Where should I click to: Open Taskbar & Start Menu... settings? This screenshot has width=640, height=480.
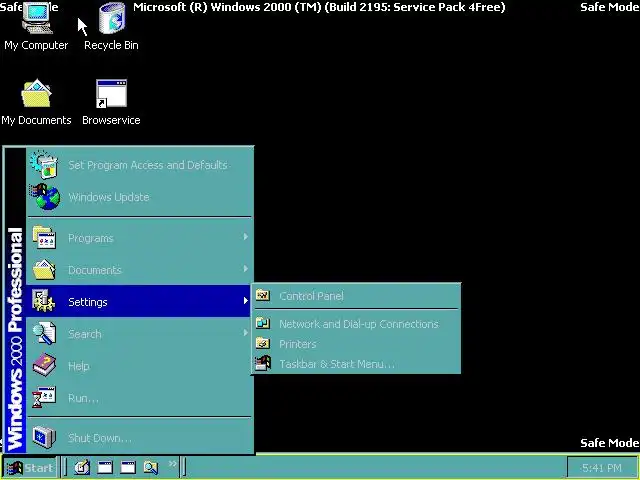pos(356,364)
